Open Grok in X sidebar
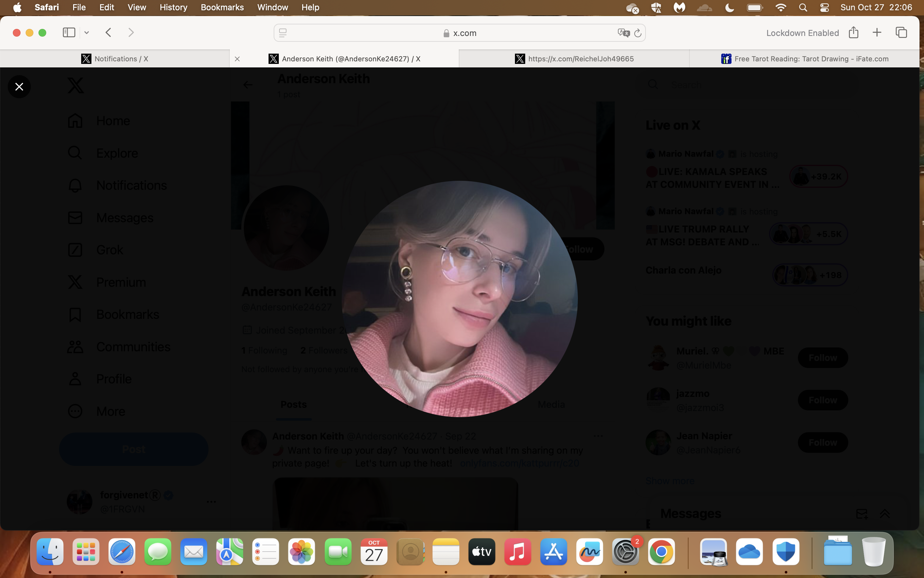924x578 pixels. tap(96, 250)
